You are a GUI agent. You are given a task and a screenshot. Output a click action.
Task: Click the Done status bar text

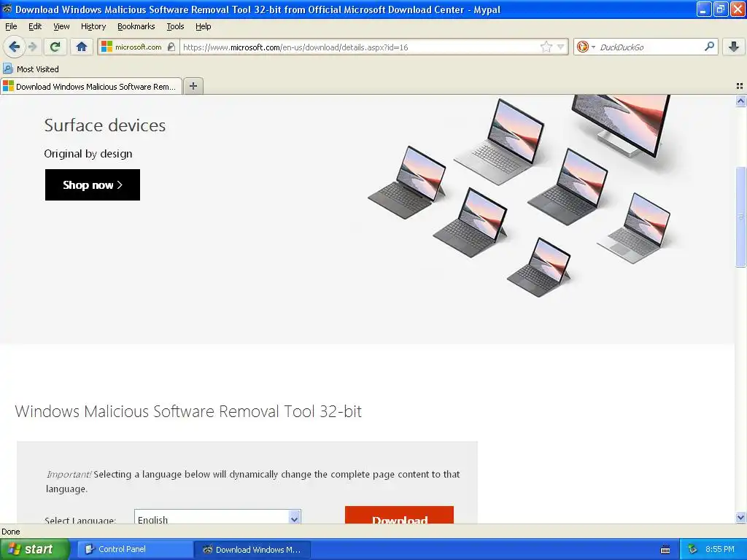click(11, 532)
